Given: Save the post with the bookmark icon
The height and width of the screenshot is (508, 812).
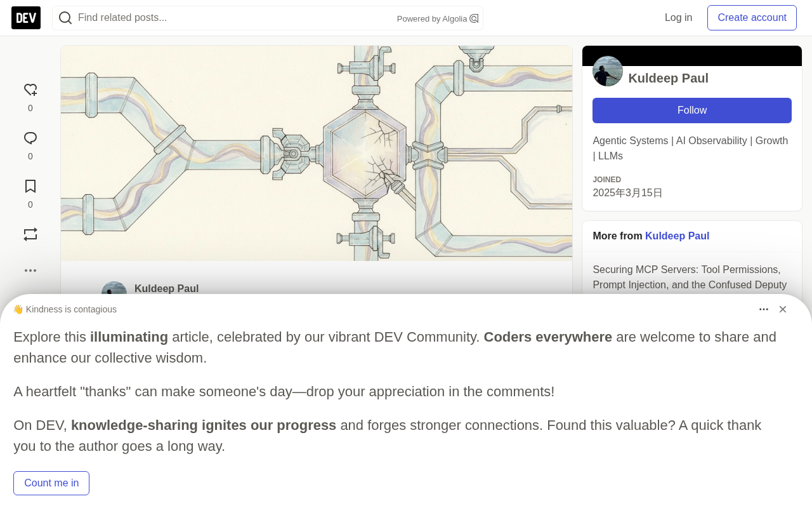Looking at the screenshot, I should point(30,187).
